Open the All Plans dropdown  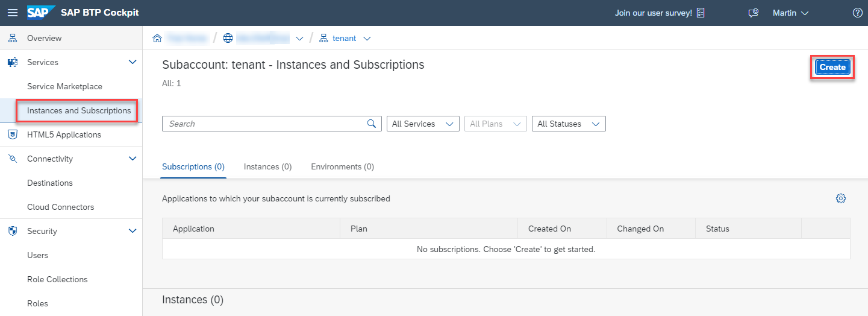496,124
